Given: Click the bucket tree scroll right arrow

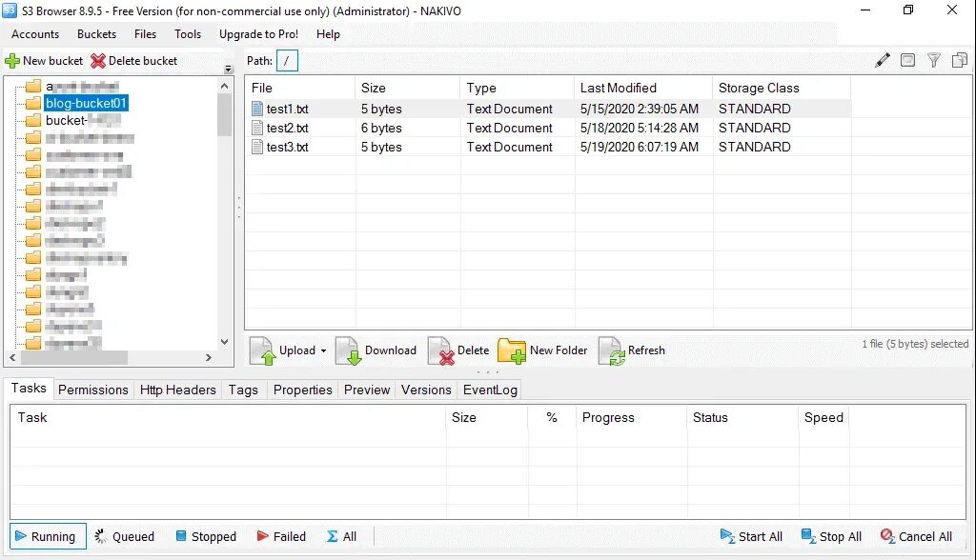Looking at the screenshot, I should pyautogui.click(x=209, y=358).
